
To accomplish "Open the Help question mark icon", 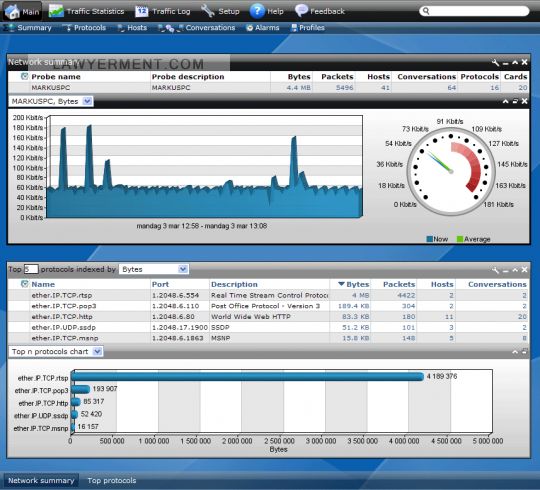I will point(257,11).
